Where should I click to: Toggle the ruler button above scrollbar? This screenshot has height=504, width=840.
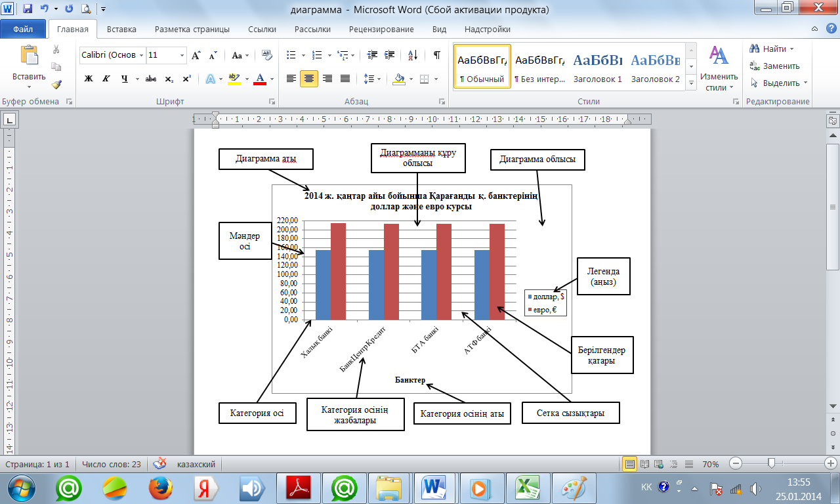point(832,121)
